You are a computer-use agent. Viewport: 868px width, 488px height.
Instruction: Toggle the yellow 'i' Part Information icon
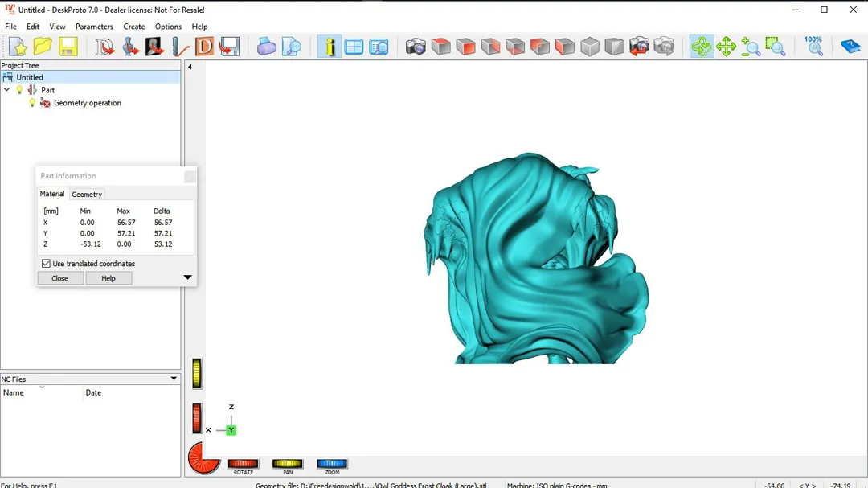click(330, 47)
